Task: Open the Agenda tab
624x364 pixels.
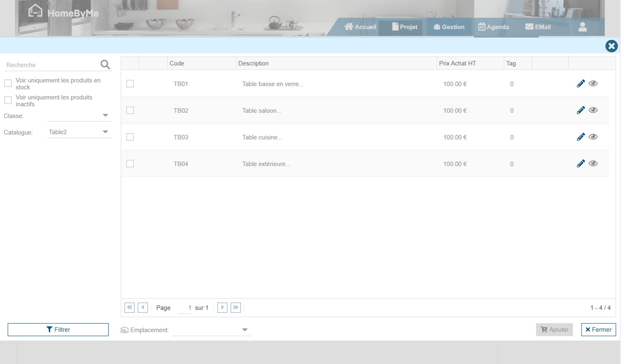Action: [494, 27]
